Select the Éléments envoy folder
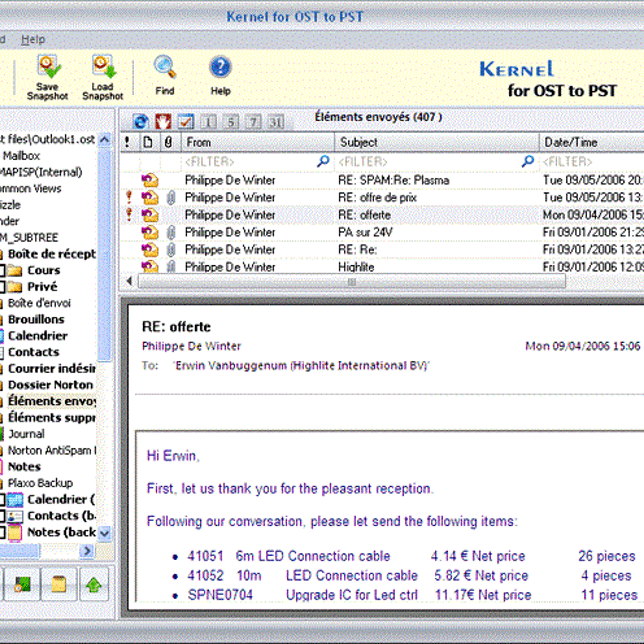 click(52, 401)
